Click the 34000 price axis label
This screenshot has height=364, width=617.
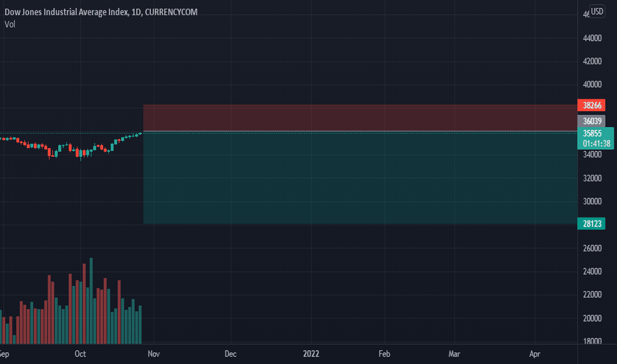click(x=593, y=154)
